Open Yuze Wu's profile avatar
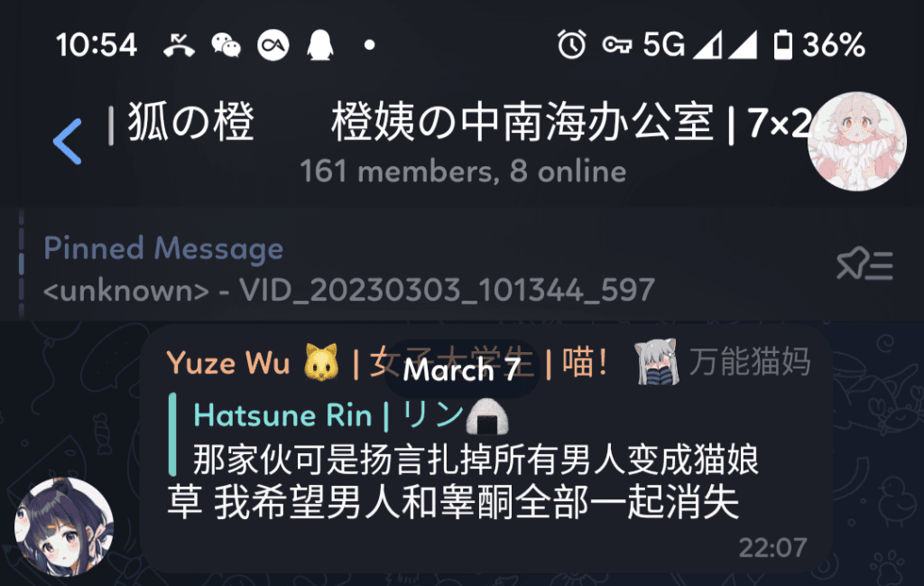The image size is (924, 586). pos(64,526)
